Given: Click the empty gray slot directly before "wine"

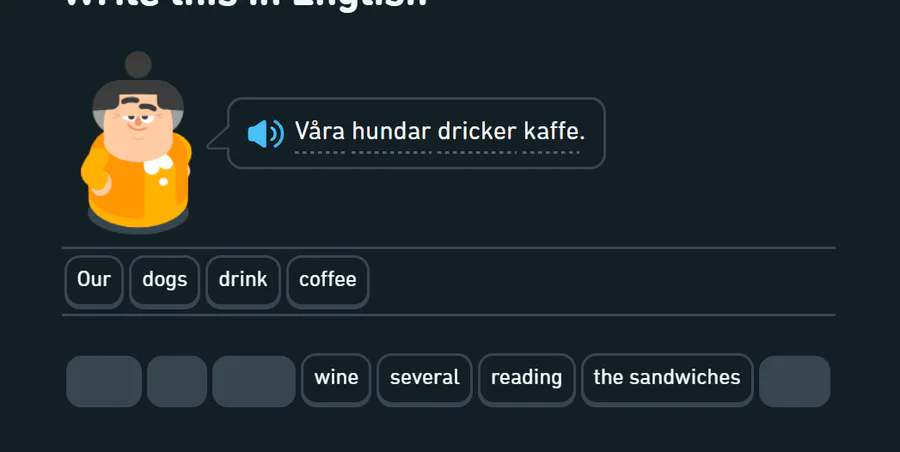Looking at the screenshot, I should [254, 381].
